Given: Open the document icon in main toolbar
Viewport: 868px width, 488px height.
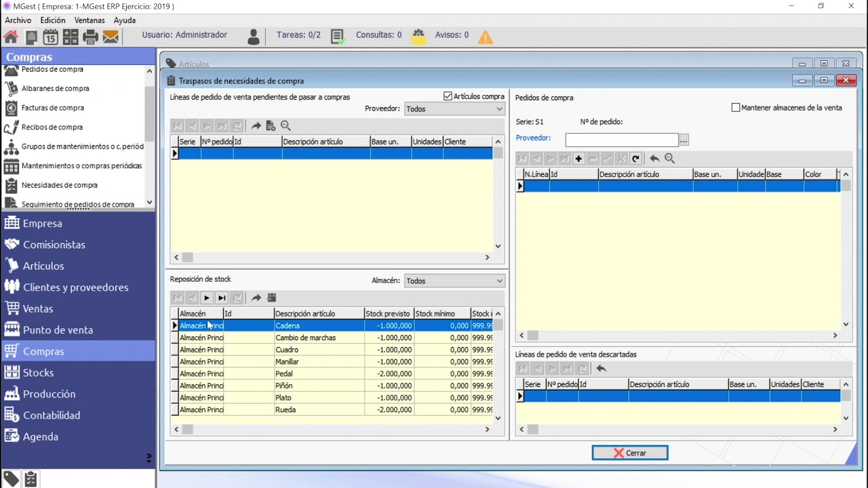Looking at the screenshot, I should [31, 37].
